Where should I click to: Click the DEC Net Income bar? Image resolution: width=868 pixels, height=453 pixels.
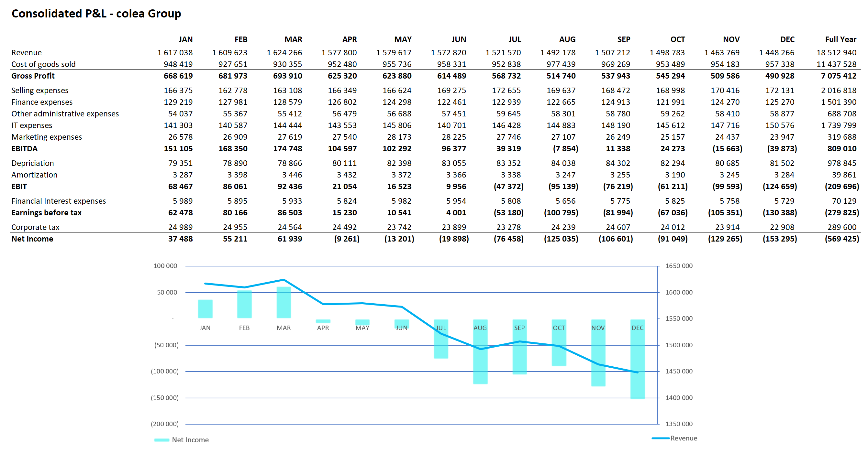[638, 359]
